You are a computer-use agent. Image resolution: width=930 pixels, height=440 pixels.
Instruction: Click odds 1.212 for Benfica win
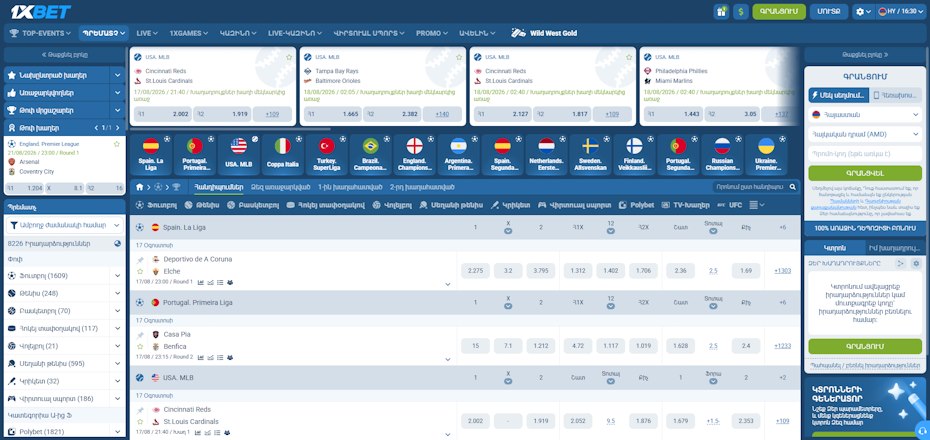(541, 346)
